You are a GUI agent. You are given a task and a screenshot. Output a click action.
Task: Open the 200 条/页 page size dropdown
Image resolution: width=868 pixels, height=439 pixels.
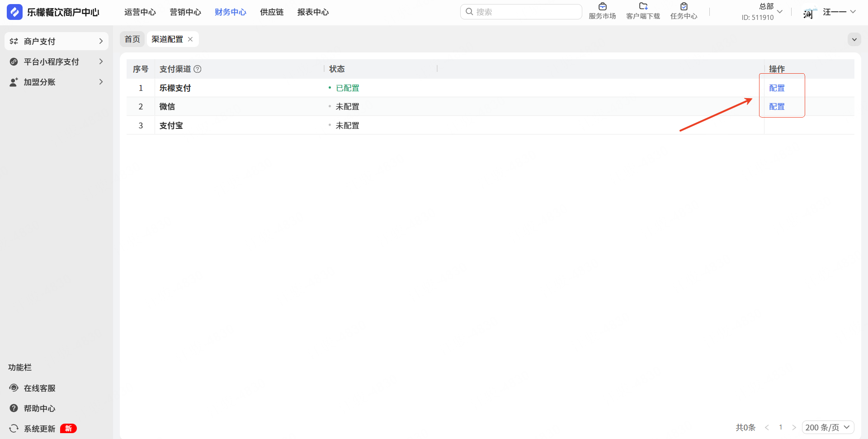coord(828,427)
